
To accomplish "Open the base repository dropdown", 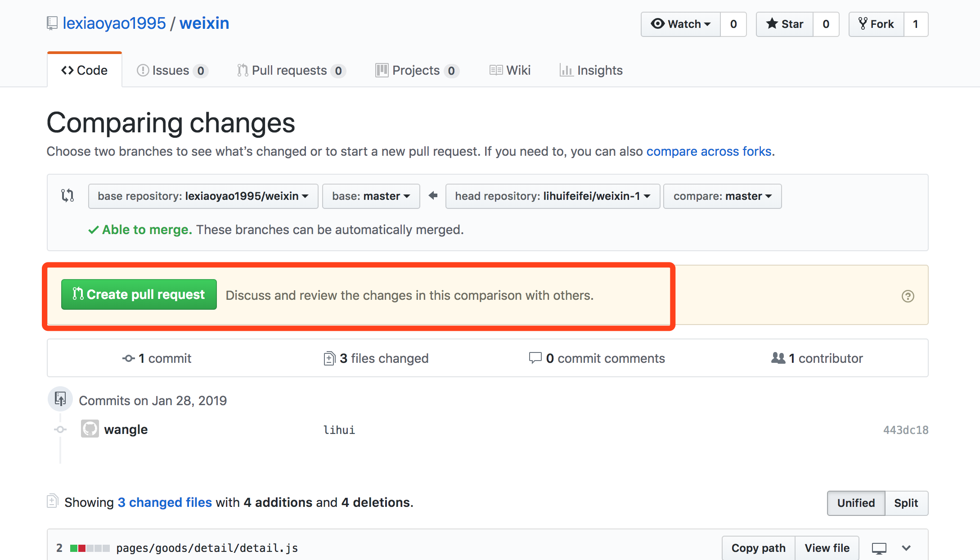I will (203, 196).
